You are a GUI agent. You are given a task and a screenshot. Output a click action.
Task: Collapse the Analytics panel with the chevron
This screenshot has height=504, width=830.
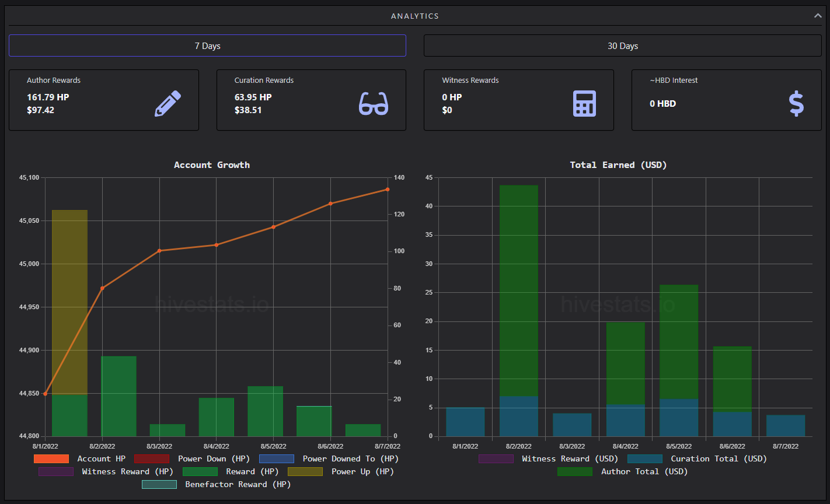coord(818,16)
